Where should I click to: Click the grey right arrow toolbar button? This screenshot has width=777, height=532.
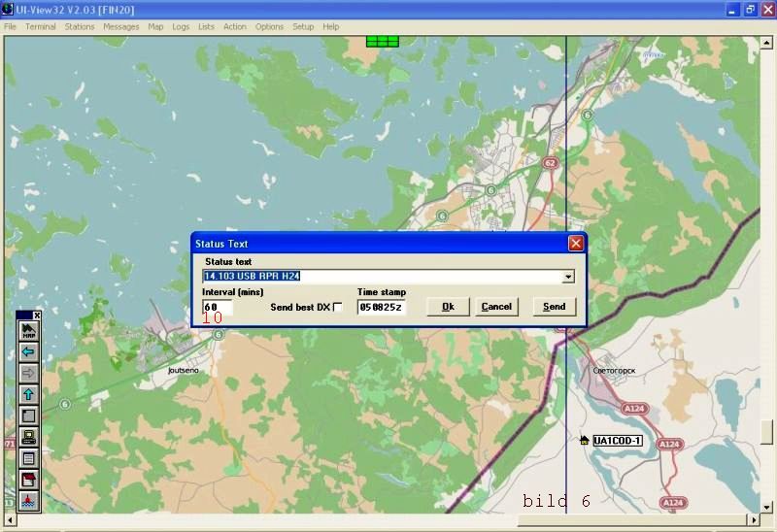(28, 374)
